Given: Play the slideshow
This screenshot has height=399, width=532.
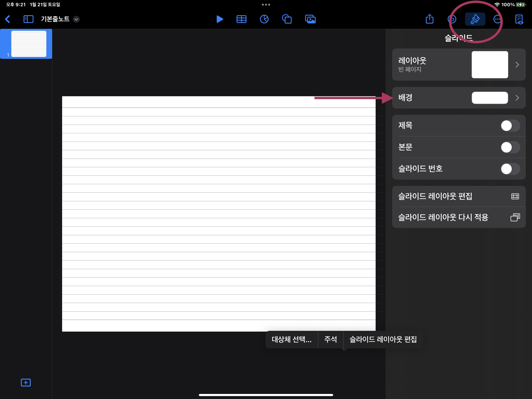Looking at the screenshot, I should coord(220,19).
